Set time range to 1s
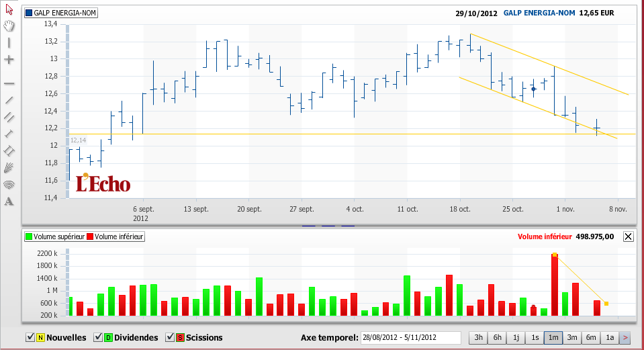The width and height of the screenshot is (644, 350). pyautogui.click(x=535, y=338)
